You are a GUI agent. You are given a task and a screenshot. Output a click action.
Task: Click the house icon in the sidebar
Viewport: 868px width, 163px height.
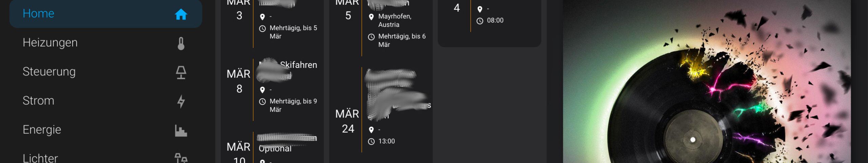pos(181,14)
